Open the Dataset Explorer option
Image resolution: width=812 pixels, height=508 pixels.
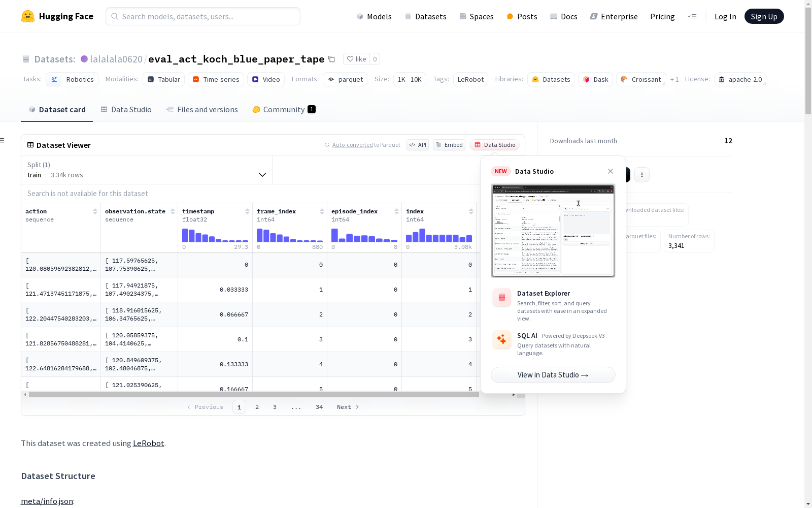click(553, 305)
